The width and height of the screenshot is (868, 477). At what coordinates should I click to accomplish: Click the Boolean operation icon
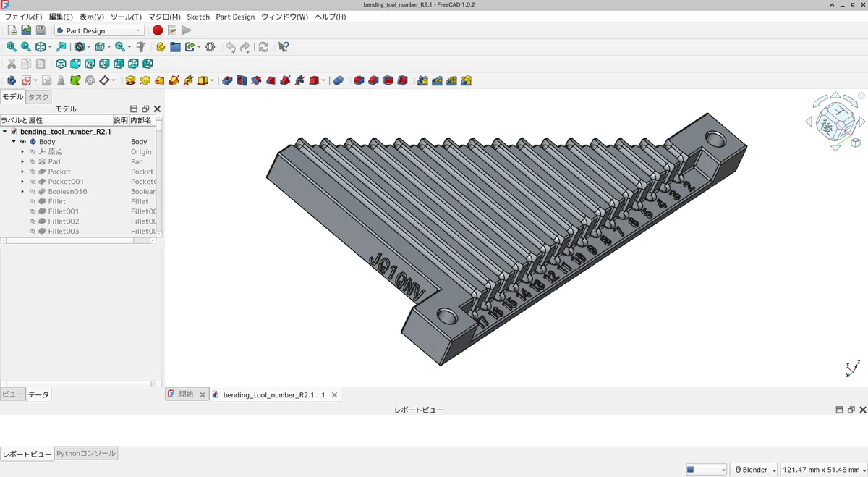[x=338, y=80]
